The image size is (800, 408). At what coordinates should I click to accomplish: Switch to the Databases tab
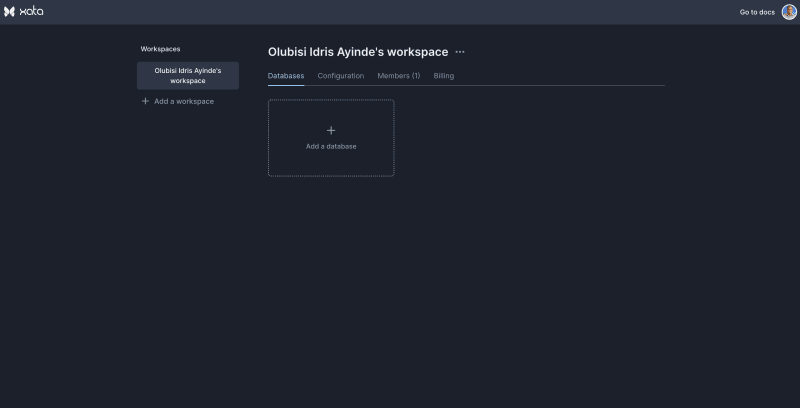point(286,75)
